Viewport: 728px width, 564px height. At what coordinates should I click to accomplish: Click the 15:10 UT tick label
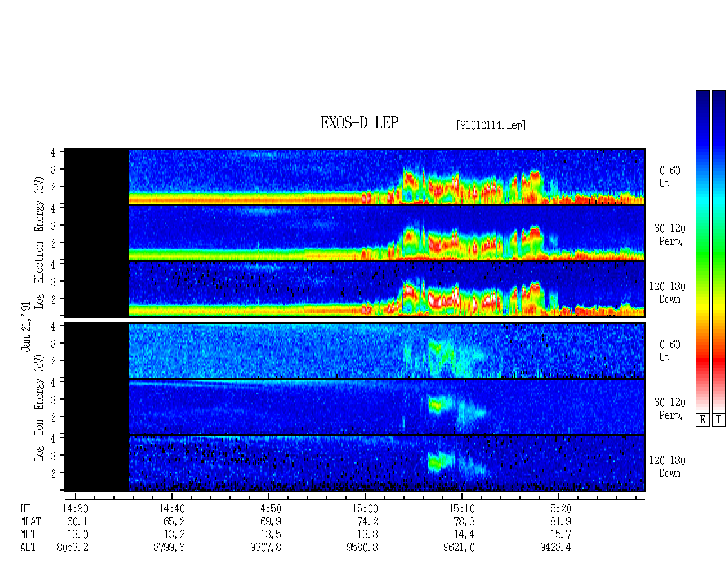point(461,509)
